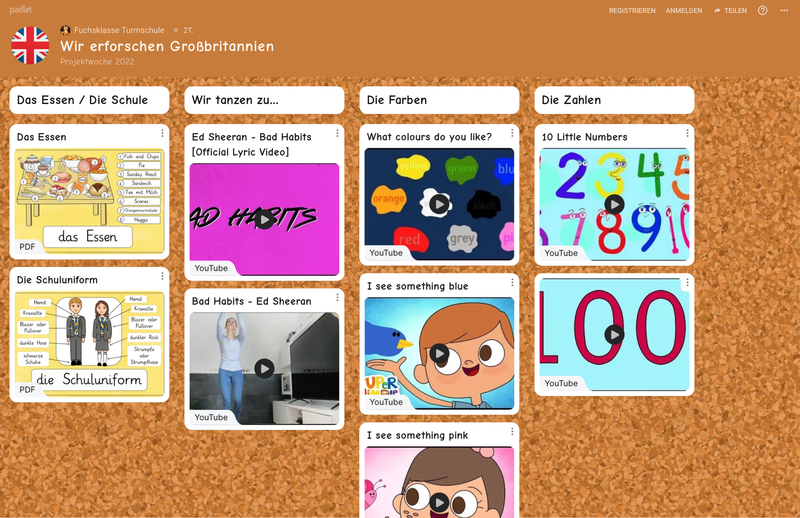Click Anmelden to log in

pos(684,10)
